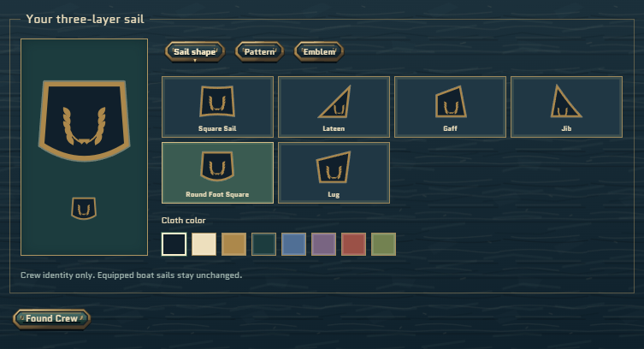
Task: Pick the olive green cloth color
Action: click(x=384, y=245)
